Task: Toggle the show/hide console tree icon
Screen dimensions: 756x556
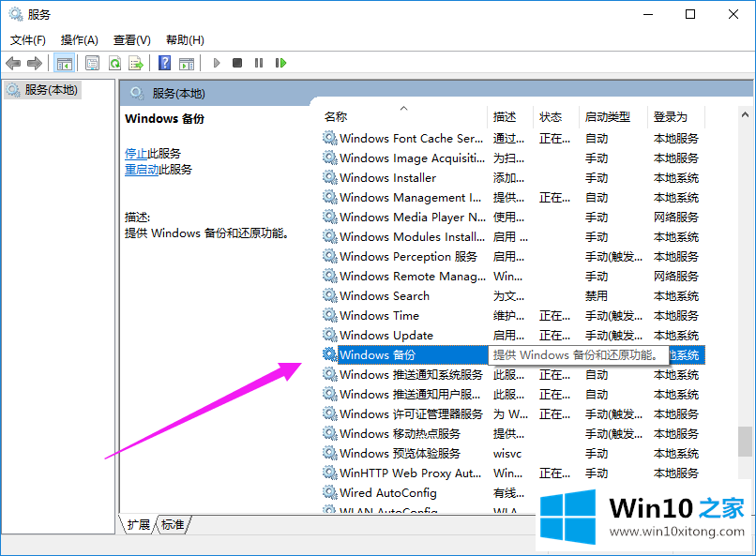Action: (64, 63)
